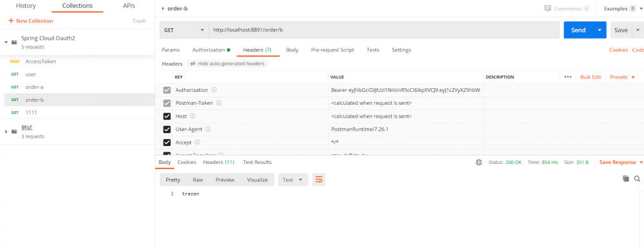644x247 pixels.
Task: Click the folder icon of 测试 collection
Action: (x=14, y=131)
